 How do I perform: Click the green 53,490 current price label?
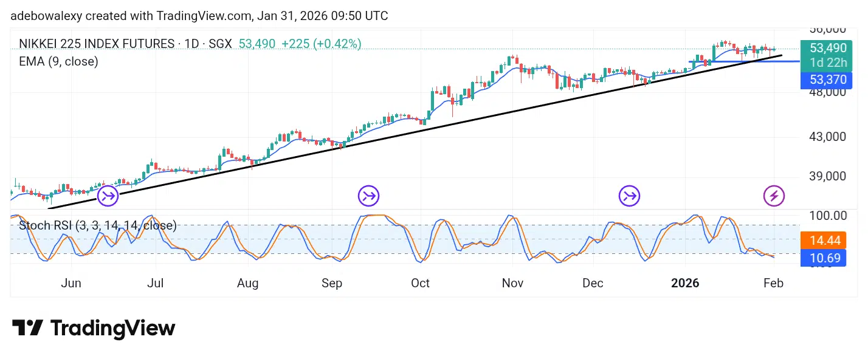[823, 48]
